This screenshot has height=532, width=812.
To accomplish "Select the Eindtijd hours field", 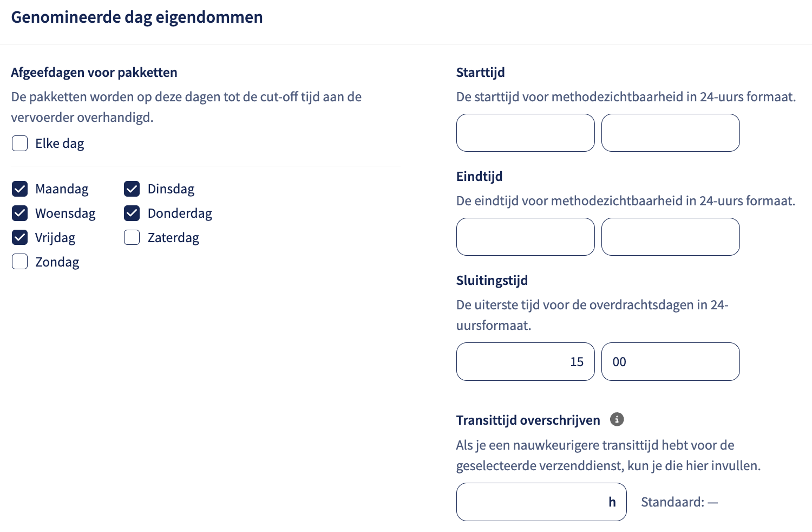I will tap(526, 237).
